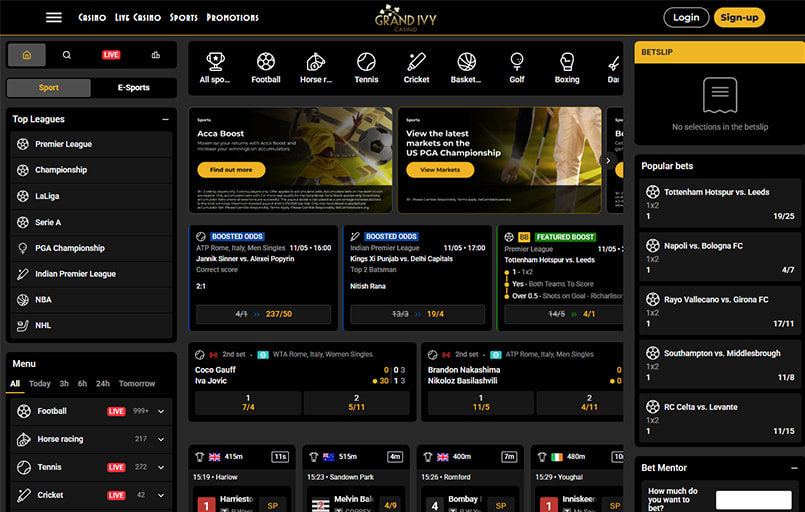Expand the Cricket menu row chevron

(x=161, y=496)
